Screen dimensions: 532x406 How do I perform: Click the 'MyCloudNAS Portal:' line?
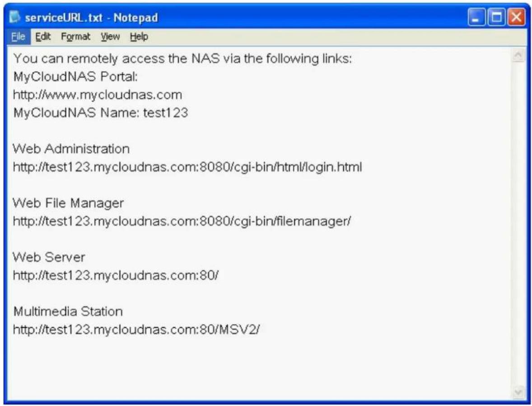[x=75, y=77]
